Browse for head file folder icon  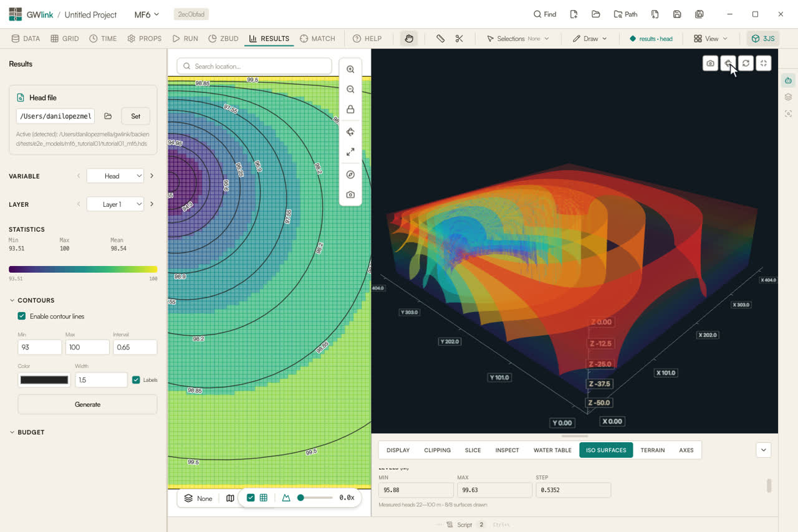(x=108, y=116)
